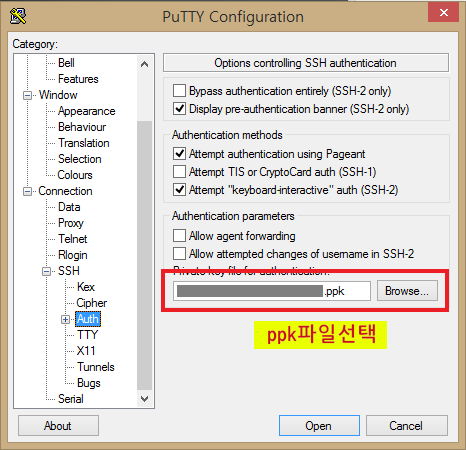Select Data under Connection

pos(69,207)
